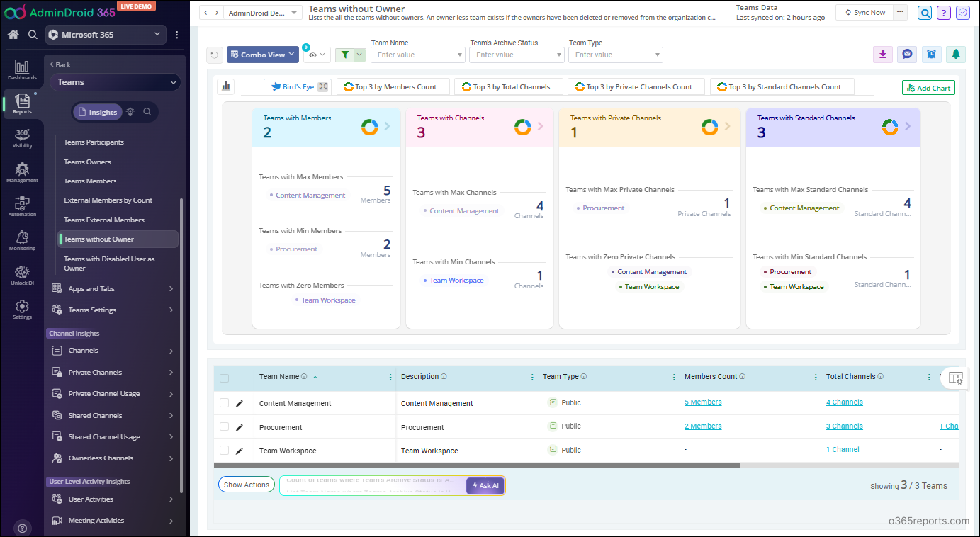This screenshot has height=537, width=980.
Task: Open the column customization table icon
Action: [955, 378]
